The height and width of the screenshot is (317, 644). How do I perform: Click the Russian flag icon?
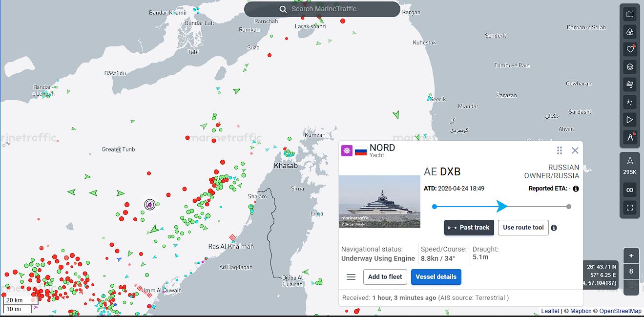[361, 151]
